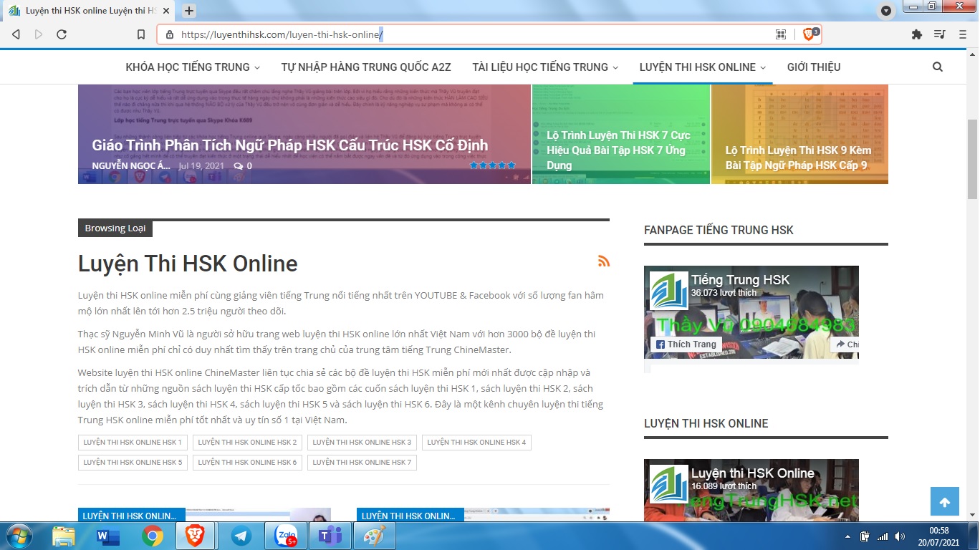
Task: Bookmark this page using the bookmark icon
Action: [141, 34]
